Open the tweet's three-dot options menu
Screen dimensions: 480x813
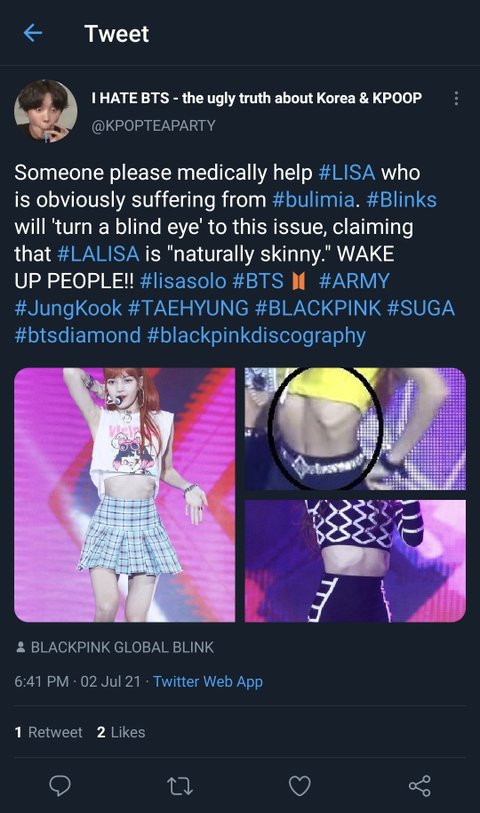[456, 99]
